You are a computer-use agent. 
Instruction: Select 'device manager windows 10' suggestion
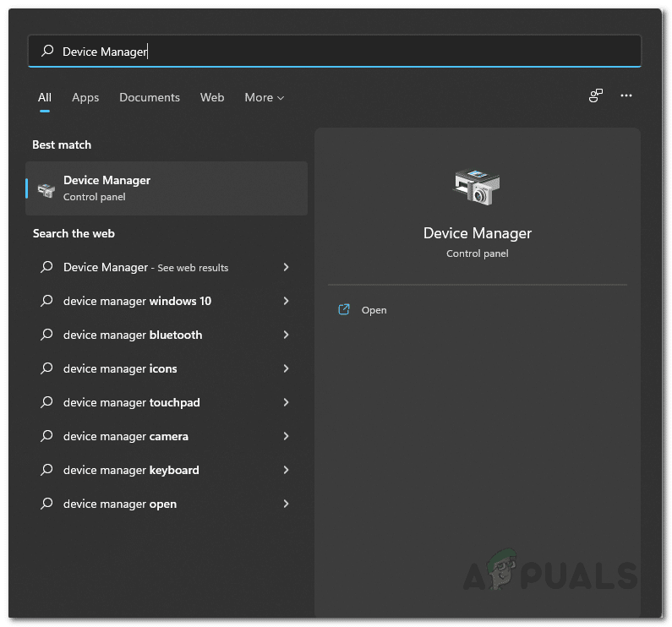[167, 302]
